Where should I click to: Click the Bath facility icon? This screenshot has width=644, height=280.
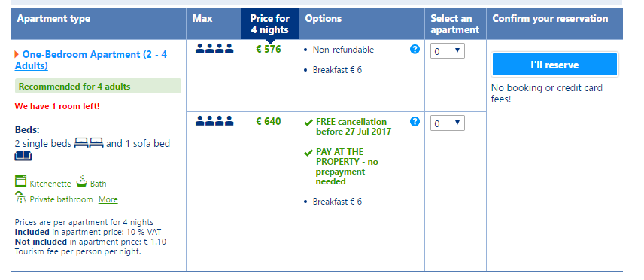(81, 181)
